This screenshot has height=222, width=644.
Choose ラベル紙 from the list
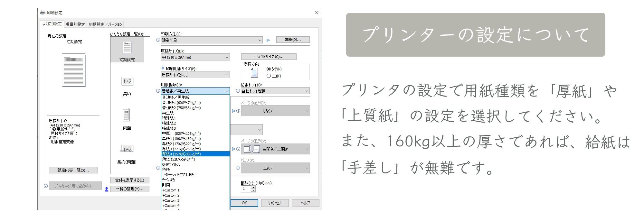point(195,180)
